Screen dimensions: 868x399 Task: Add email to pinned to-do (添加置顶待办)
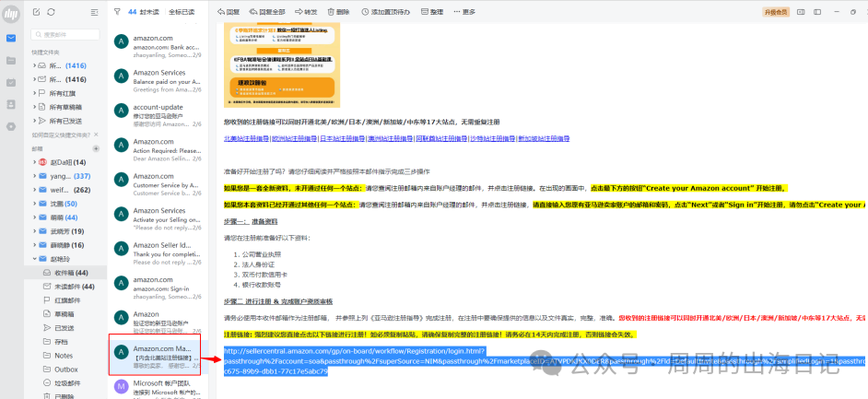pyautogui.click(x=386, y=12)
